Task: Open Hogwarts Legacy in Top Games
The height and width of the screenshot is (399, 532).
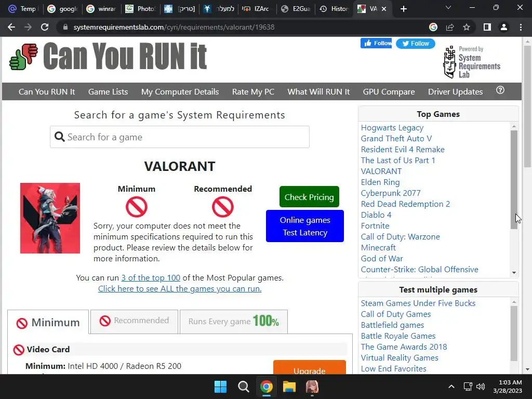Action: click(x=392, y=128)
